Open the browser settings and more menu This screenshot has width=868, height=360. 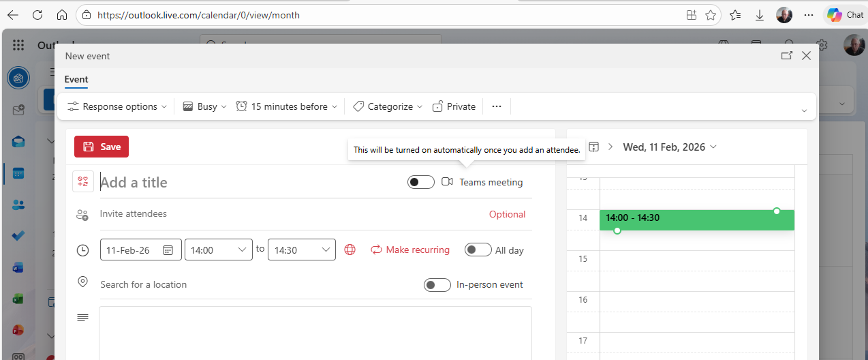(x=809, y=15)
